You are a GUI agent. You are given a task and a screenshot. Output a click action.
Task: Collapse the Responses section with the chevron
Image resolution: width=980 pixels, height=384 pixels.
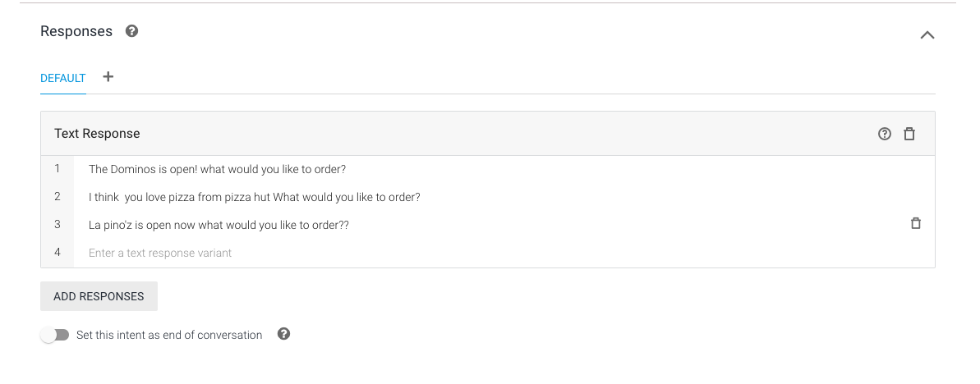(927, 35)
